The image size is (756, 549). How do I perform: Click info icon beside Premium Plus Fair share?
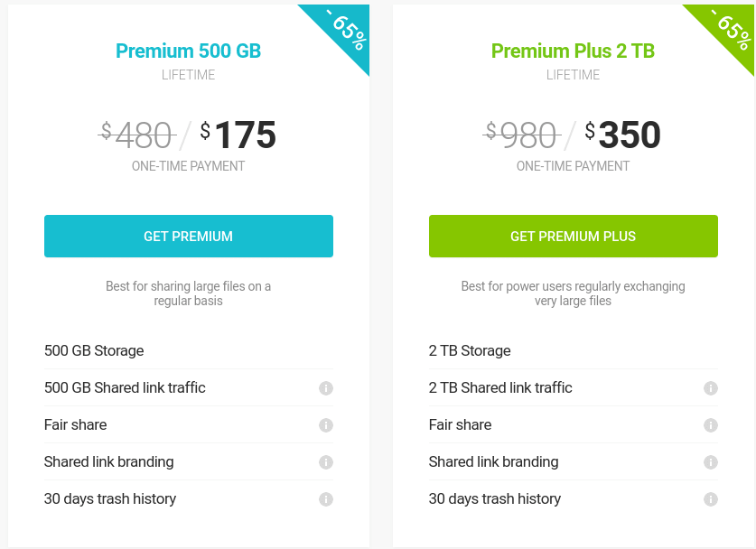tap(711, 425)
